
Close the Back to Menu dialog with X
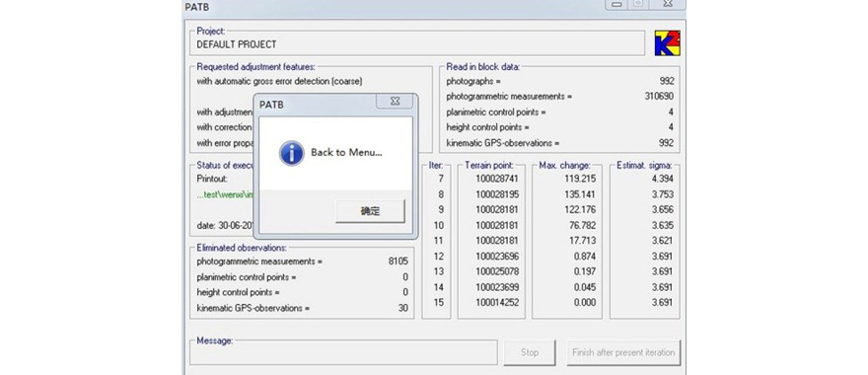coord(395,102)
